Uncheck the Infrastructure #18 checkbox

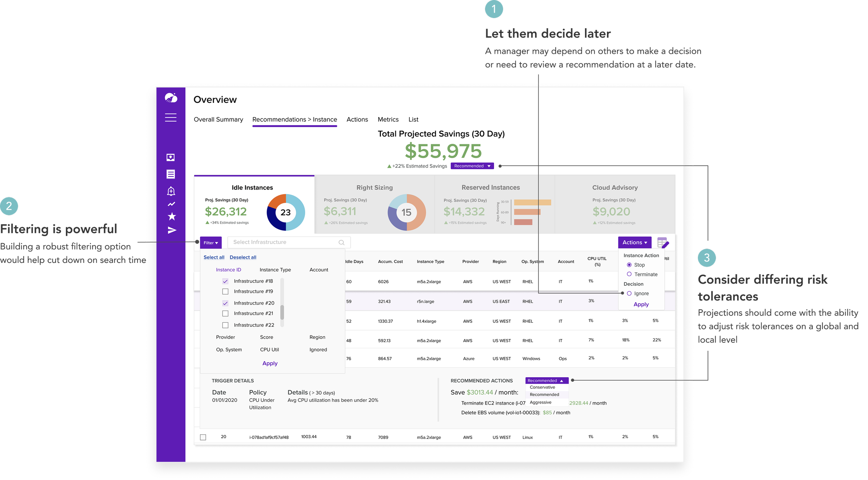(225, 281)
